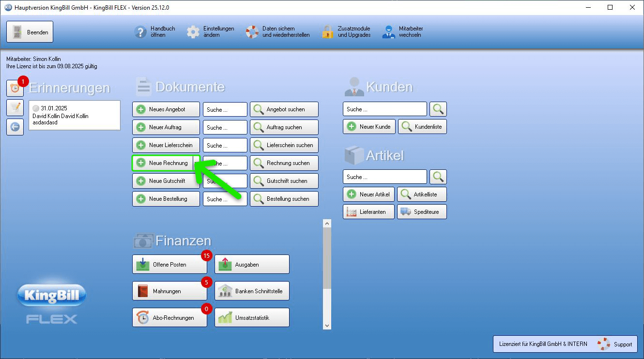Open Einstellungen ändern gear icon

(193, 32)
